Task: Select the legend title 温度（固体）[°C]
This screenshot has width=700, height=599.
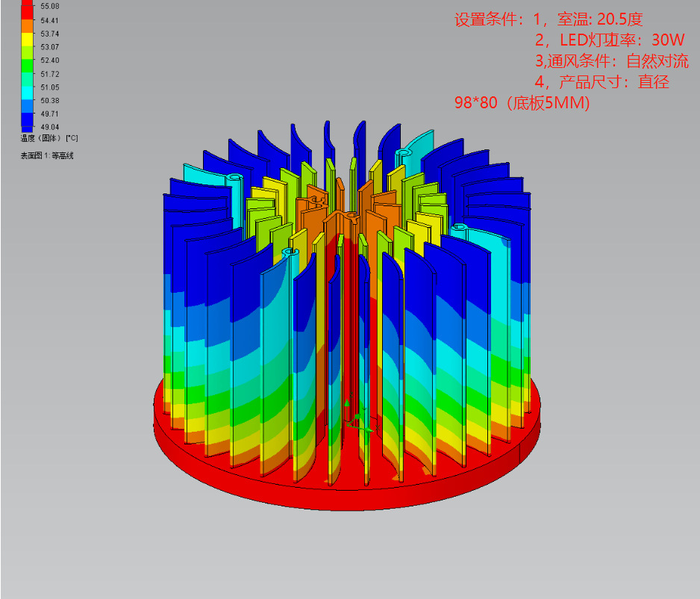Action: click(49, 138)
